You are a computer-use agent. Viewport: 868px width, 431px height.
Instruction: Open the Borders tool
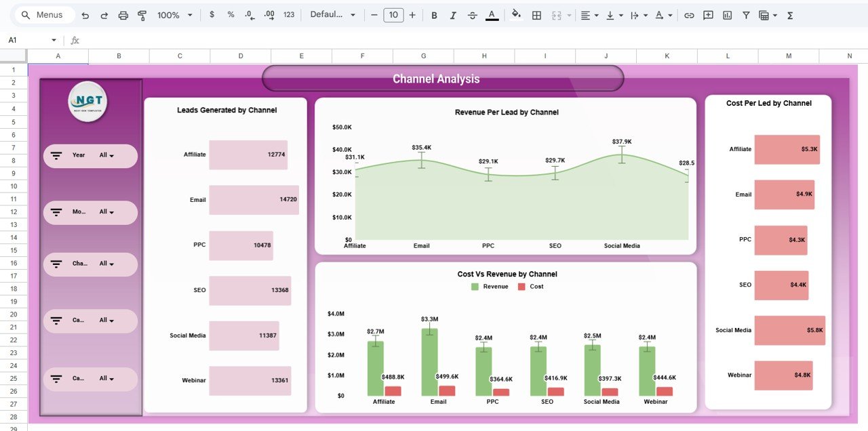[536, 14]
